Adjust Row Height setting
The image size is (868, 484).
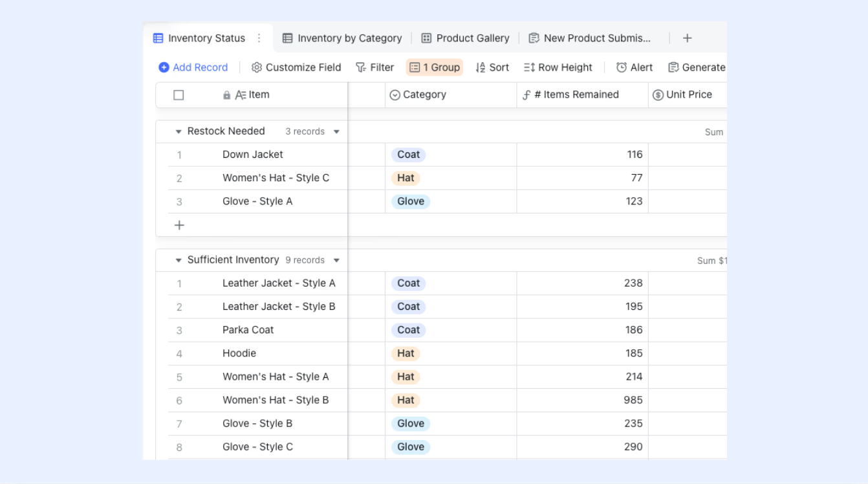558,67
